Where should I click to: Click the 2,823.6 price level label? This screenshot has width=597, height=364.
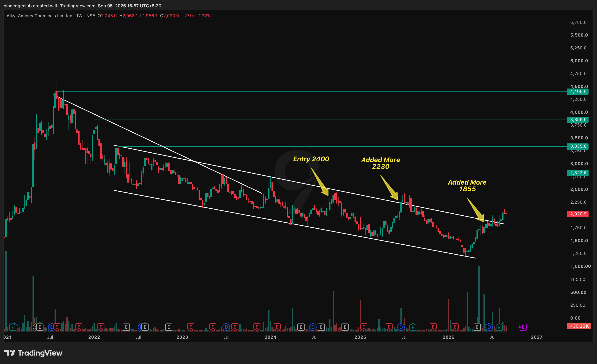tap(578, 173)
